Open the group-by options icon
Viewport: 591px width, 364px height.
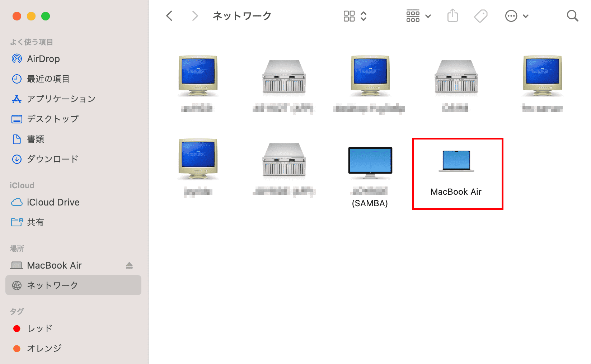pyautogui.click(x=413, y=16)
